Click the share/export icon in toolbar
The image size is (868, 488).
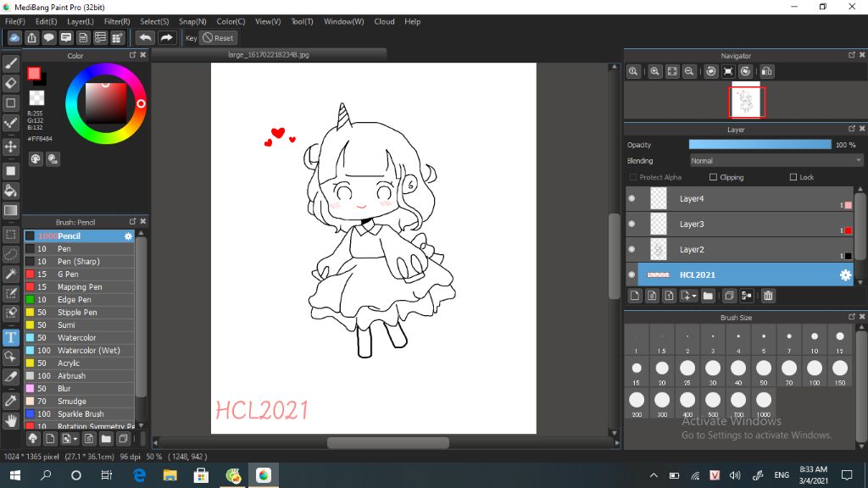coord(31,37)
